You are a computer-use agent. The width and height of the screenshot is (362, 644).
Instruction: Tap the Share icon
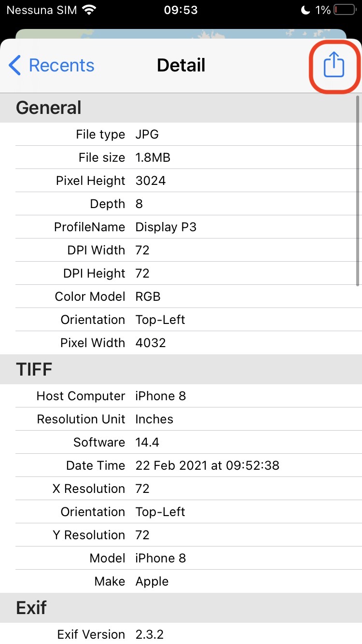point(334,65)
